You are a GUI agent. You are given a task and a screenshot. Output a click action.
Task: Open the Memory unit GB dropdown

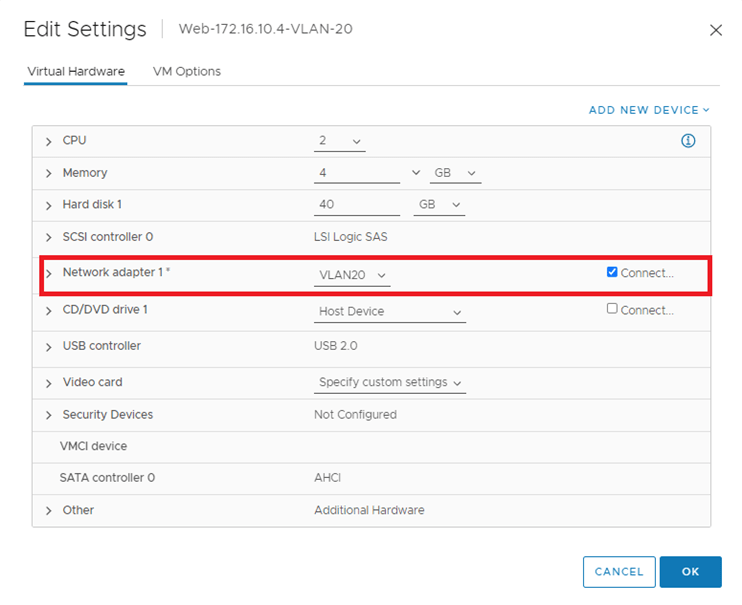(455, 173)
